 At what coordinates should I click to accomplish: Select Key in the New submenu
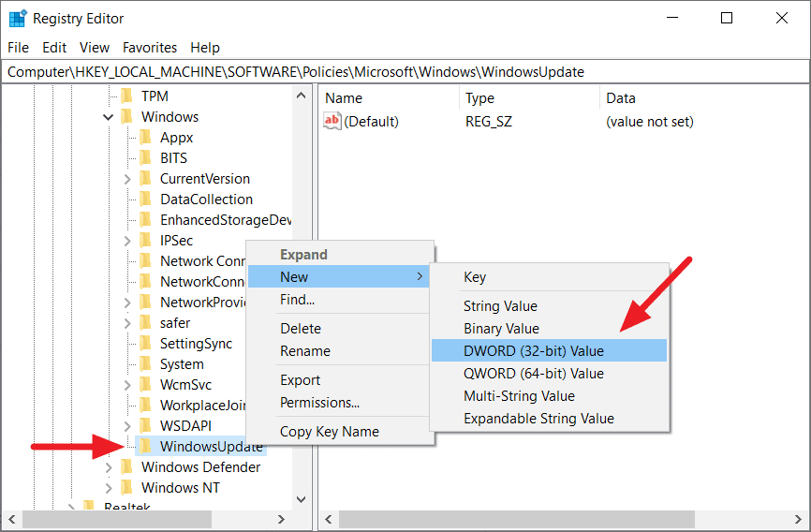pyautogui.click(x=550, y=277)
